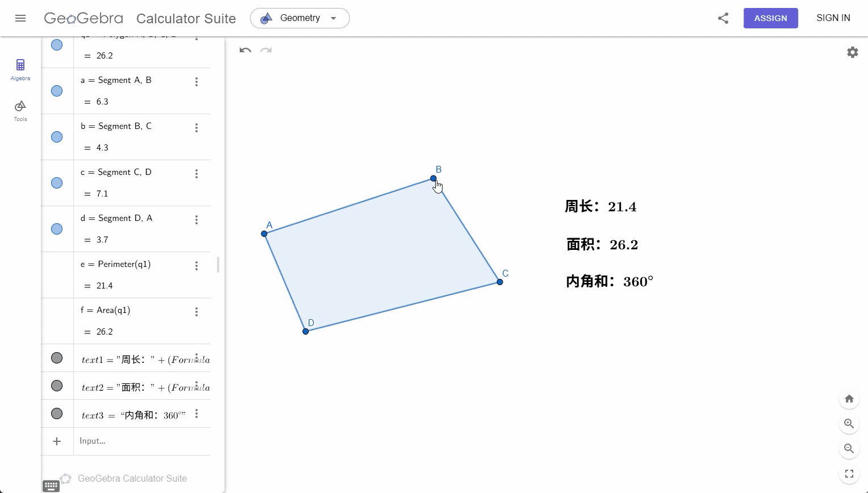Click SIGN IN at top right

coord(833,18)
